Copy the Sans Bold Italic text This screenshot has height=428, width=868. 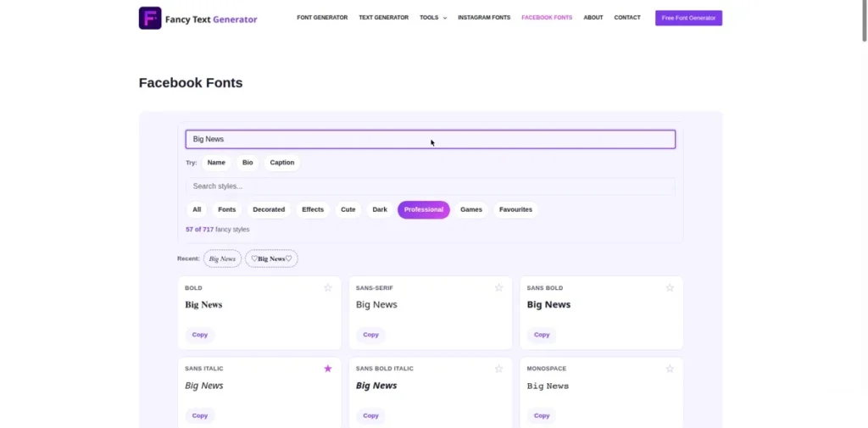coord(371,416)
